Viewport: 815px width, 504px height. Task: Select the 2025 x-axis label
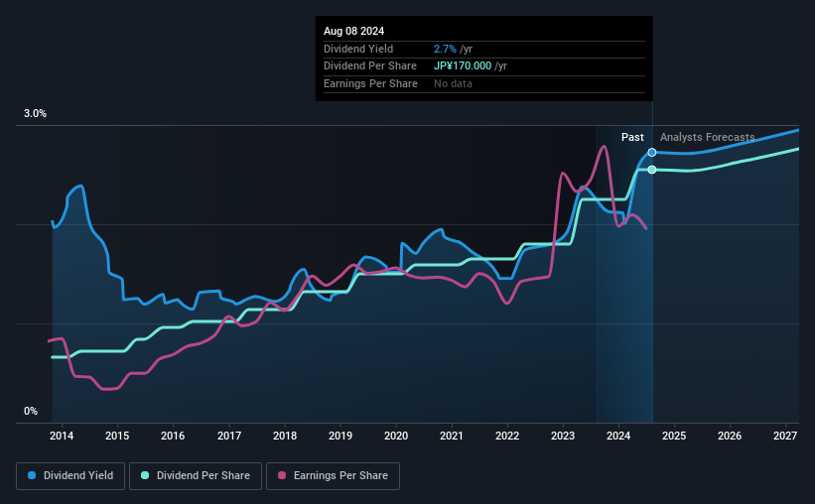tap(674, 436)
